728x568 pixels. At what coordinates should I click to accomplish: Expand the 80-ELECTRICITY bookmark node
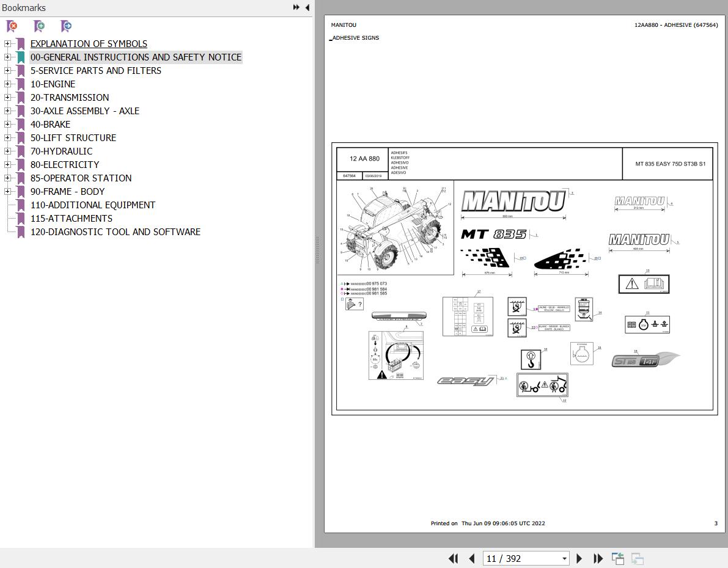(x=7, y=165)
